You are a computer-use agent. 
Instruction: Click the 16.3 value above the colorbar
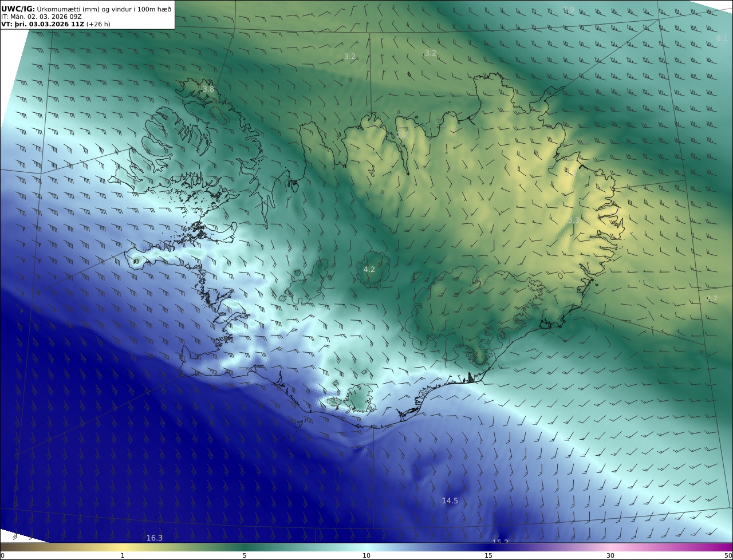[155, 538]
